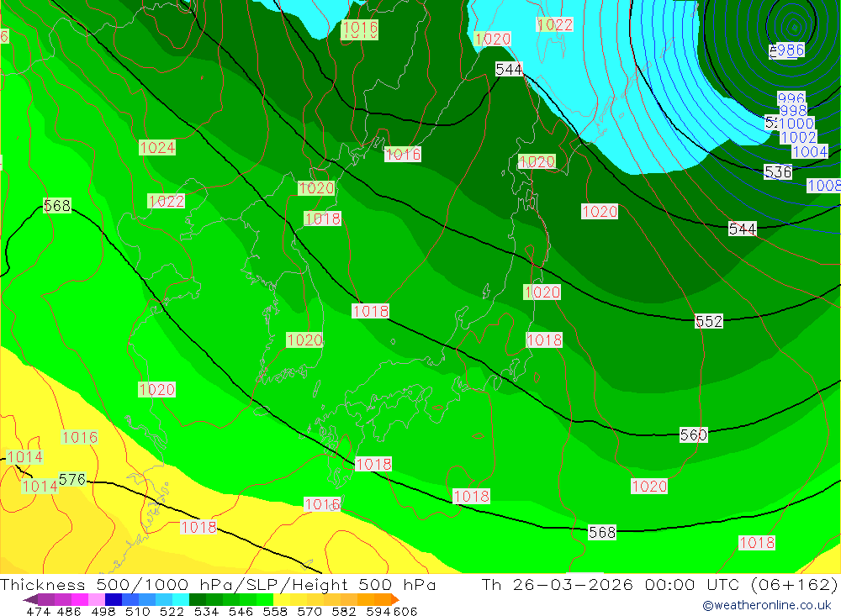The image size is (841, 616).
Task: Click the '552' height contour label
Action: click(709, 321)
